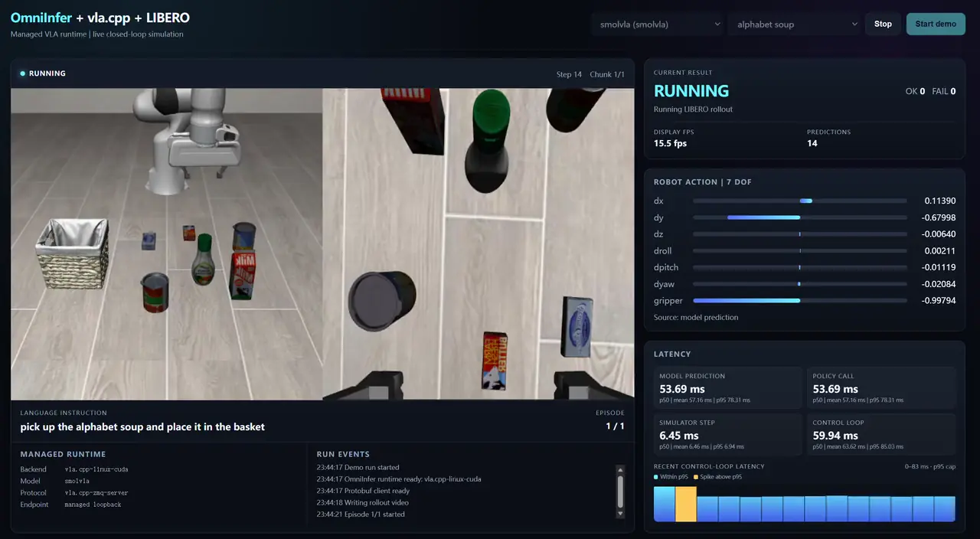The width and height of the screenshot is (980, 539).
Task: Click the cyan RUNNING status dot
Action: pos(23,73)
